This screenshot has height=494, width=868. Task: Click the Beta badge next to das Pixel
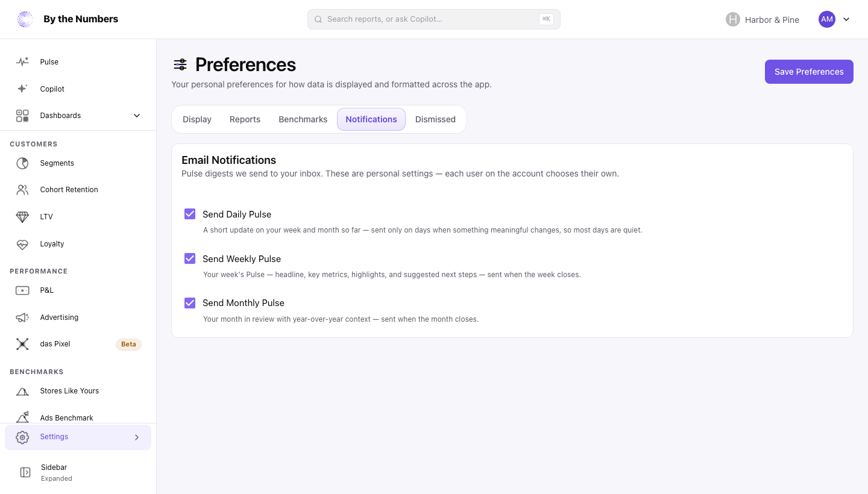(x=128, y=344)
